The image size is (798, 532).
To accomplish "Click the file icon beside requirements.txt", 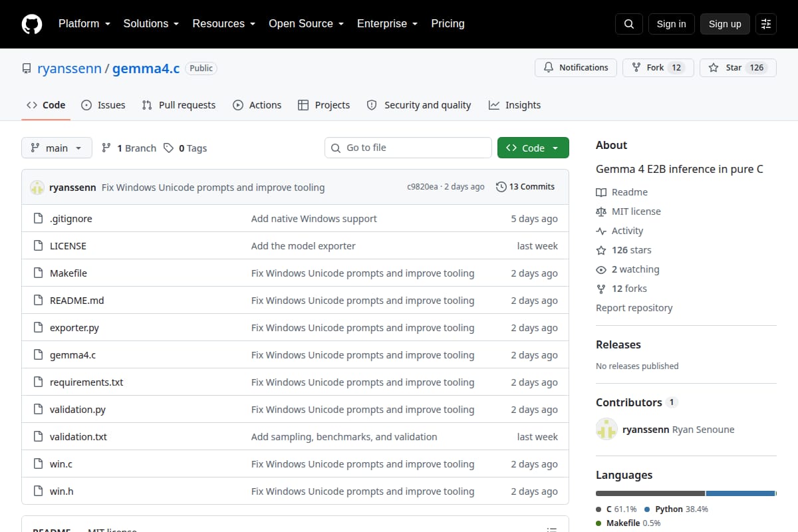I will coord(38,382).
